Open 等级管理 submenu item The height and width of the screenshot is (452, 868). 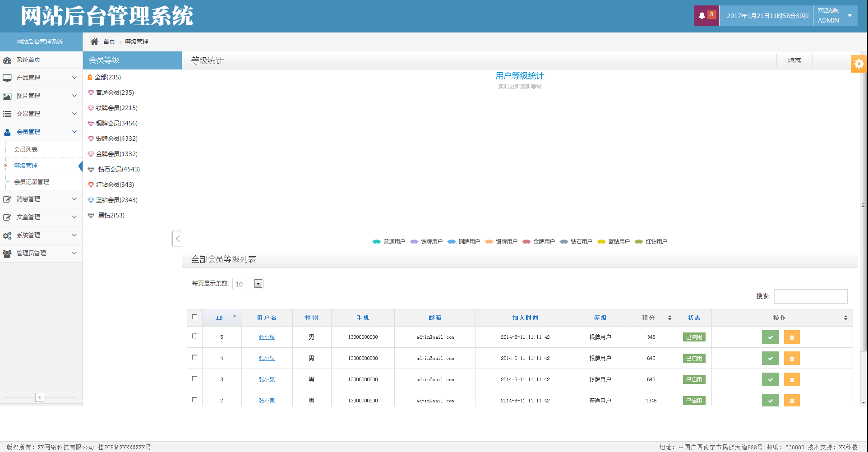pos(26,166)
